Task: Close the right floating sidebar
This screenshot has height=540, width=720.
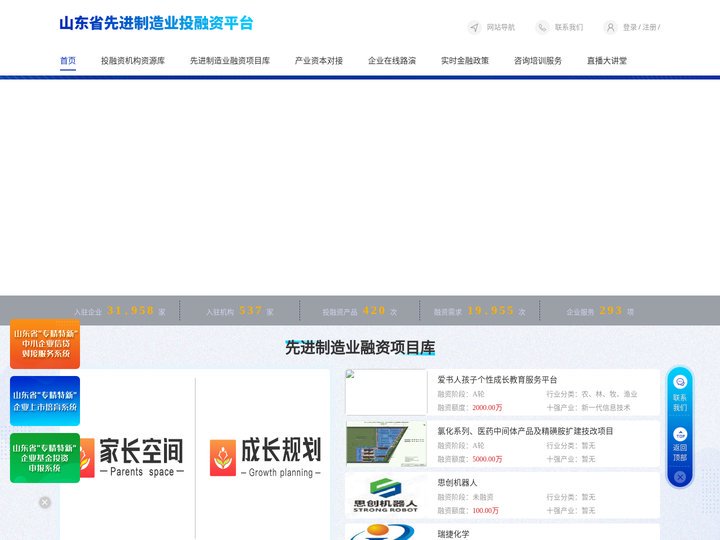Action: (x=680, y=477)
